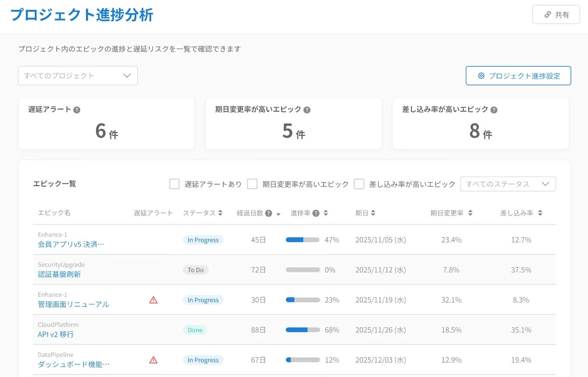Screen dimensions: 588x377
Task: Click the 共有 button at top right
Action: [556, 14]
